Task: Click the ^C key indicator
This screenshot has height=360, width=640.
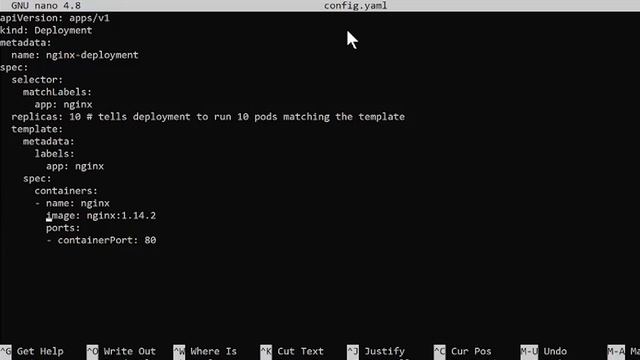Action: pos(440,351)
